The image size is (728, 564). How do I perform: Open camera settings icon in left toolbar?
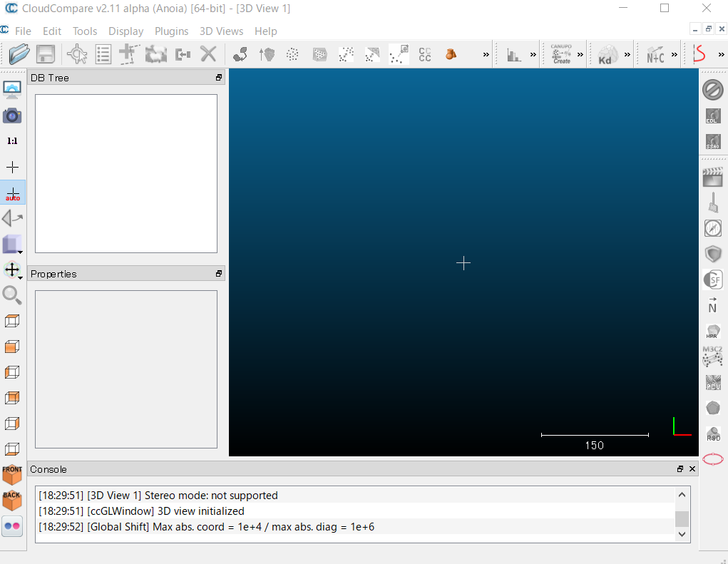(x=12, y=116)
